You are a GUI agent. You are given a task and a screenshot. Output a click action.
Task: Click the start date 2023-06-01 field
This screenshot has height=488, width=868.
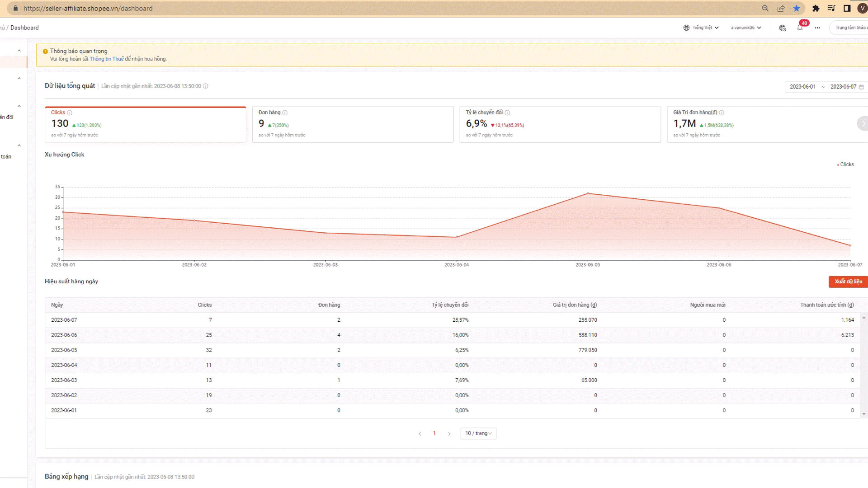click(x=802, y=87)
